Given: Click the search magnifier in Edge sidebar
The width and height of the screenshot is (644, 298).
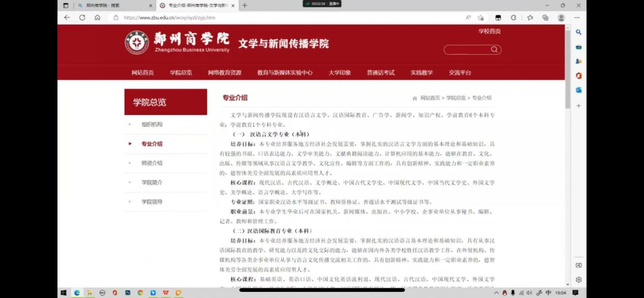Looking at the screenshot, I should (x=578, y=32).
